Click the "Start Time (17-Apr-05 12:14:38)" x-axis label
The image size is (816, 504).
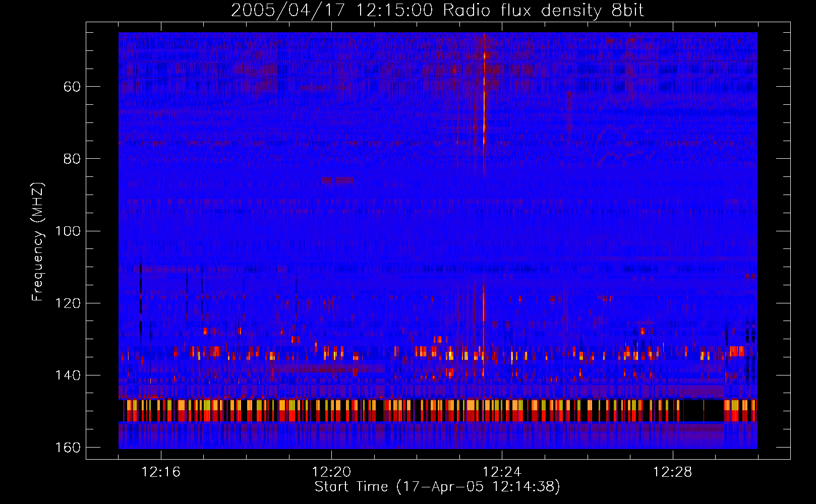[437, 487]
